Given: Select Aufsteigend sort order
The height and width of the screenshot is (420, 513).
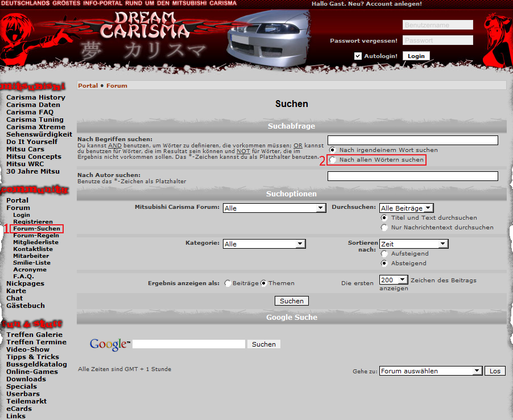Looking at the screenshot, I should point(384,254).
